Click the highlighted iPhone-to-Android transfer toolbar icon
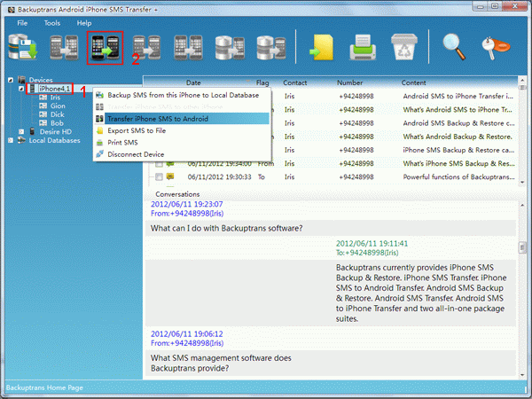Viewport: 532px width, 399px height. pyautogui.click(x=106, y=48)
